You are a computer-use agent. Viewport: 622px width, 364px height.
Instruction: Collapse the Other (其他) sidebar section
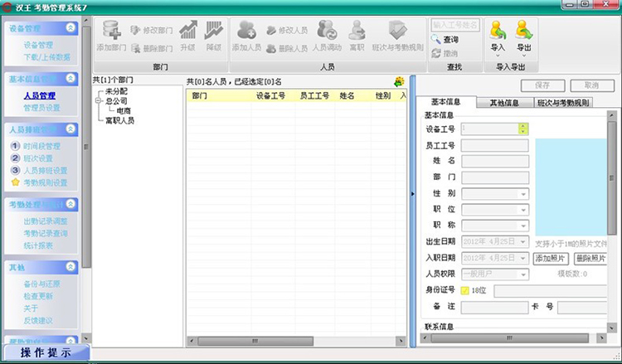click(x=70, y=266)
